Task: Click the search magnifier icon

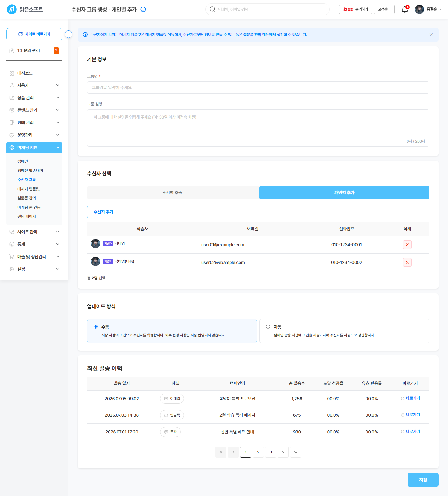Action: 212,9
